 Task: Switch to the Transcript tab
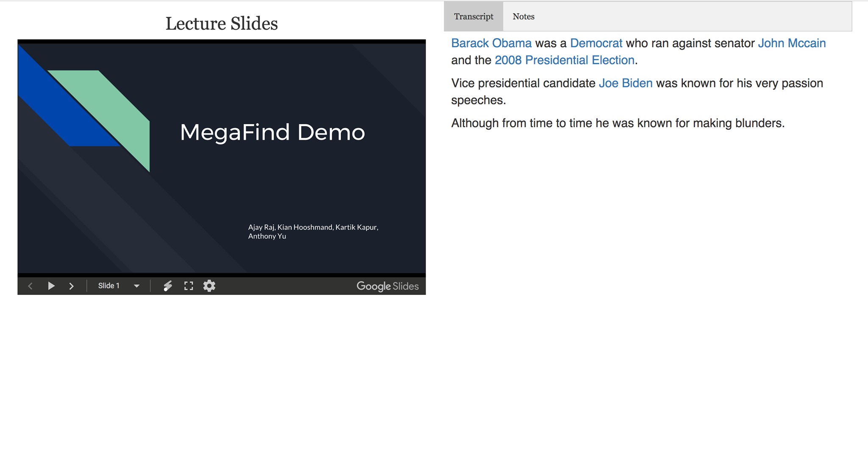click(x=473, y=17)
